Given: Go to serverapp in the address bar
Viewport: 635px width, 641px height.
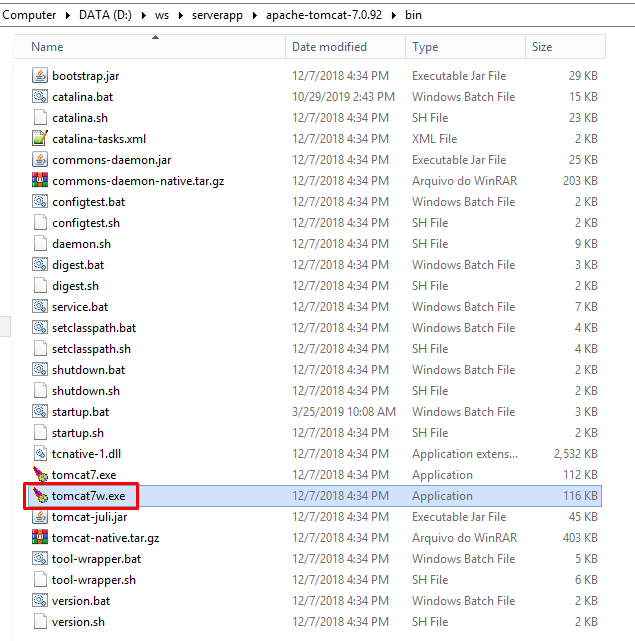Looking at the screenshot, I should pos(217,15).
